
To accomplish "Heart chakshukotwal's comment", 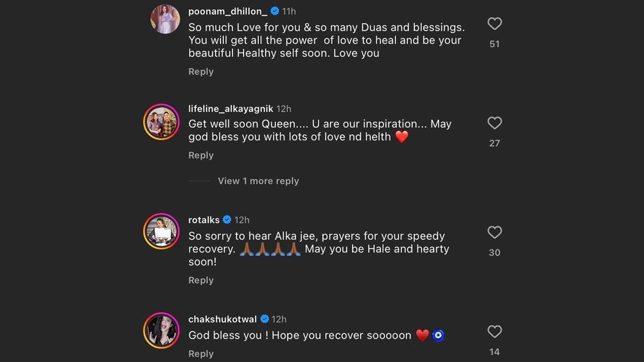I will 494,332.
